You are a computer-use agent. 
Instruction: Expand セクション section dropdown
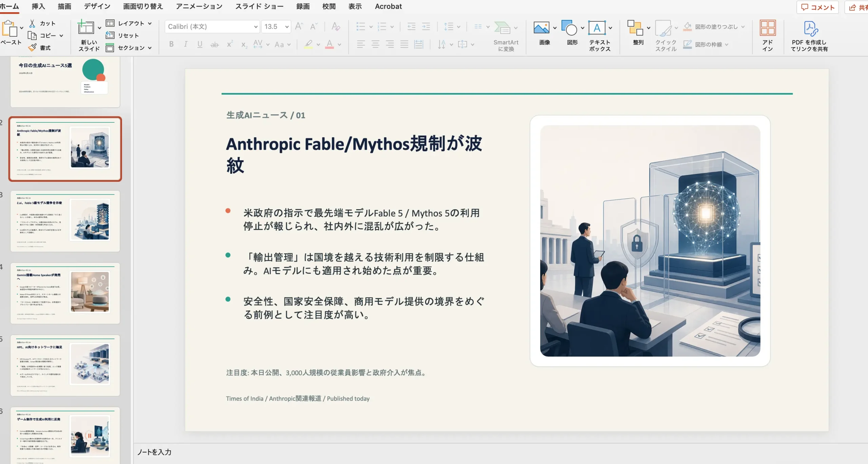click(x=150, y=48)
